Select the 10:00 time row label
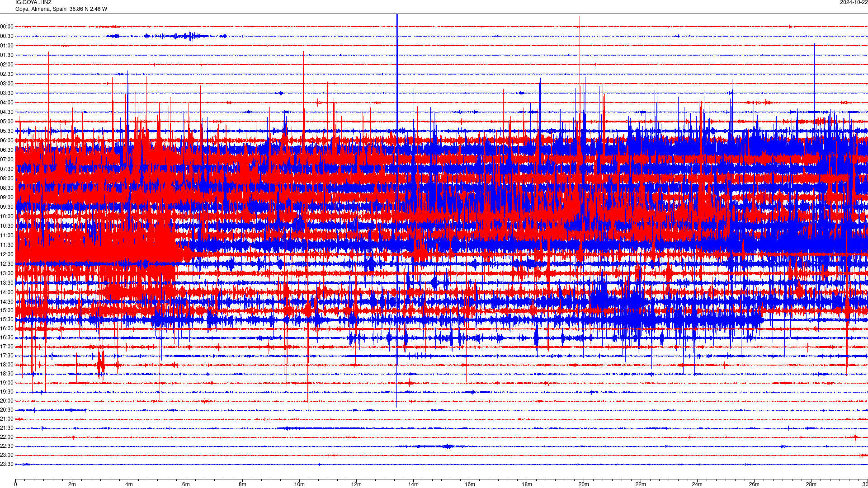Viewport: 868px width, 488px height. [7, 216]
